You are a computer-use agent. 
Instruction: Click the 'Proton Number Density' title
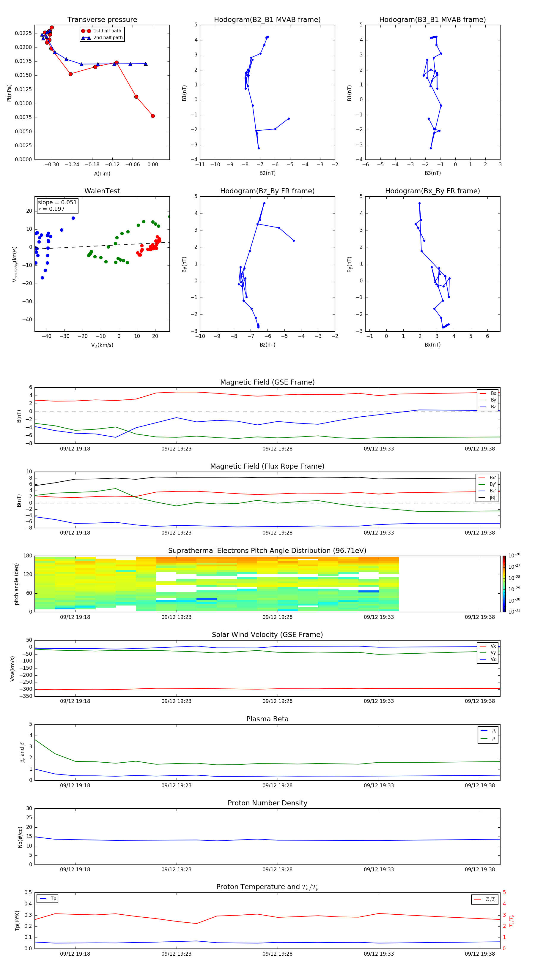[267, 803]
